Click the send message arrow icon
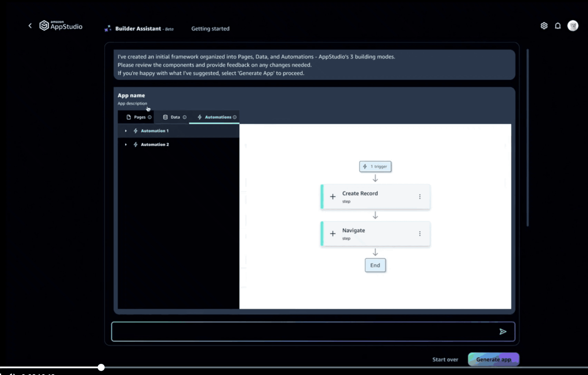 click(503, 331)
